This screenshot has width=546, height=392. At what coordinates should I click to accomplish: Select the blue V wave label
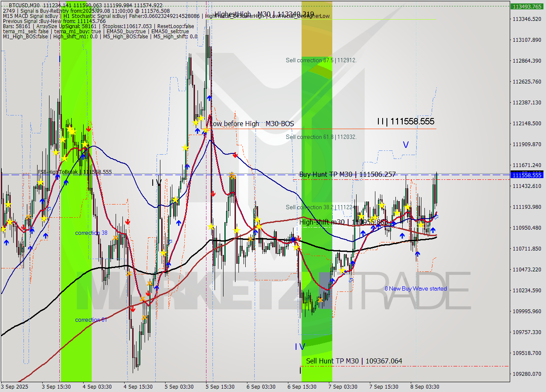tap(406, 145)
